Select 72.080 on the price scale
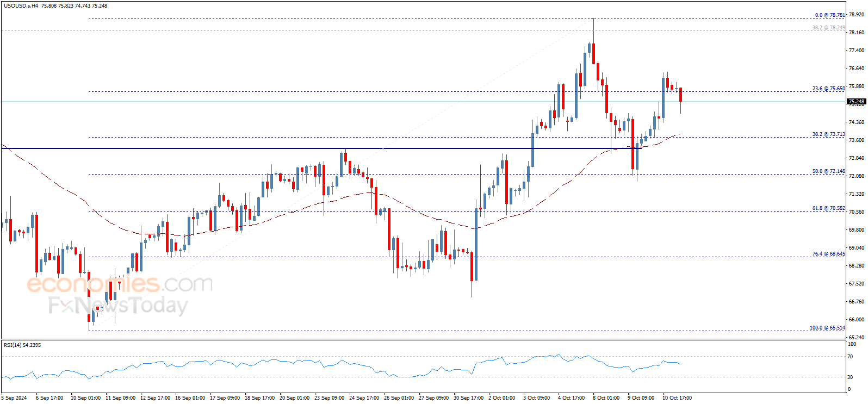868x404 pixels. 857,176
